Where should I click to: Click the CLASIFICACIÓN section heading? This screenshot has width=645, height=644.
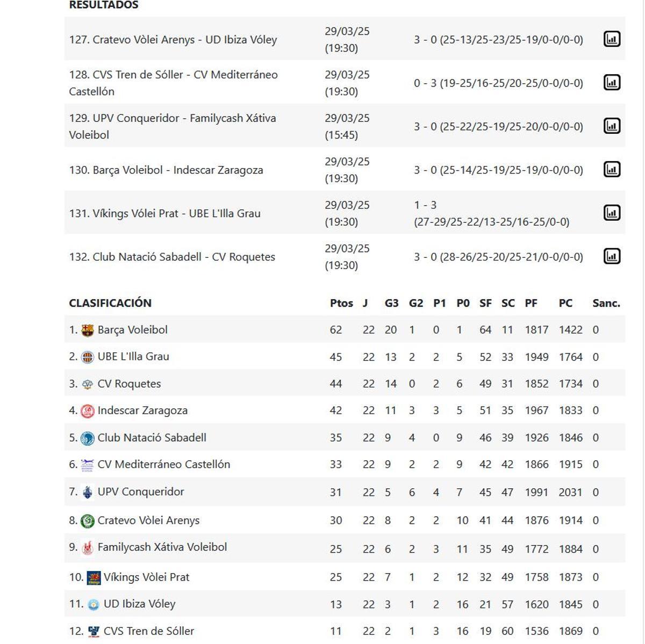tap(111, 303)
